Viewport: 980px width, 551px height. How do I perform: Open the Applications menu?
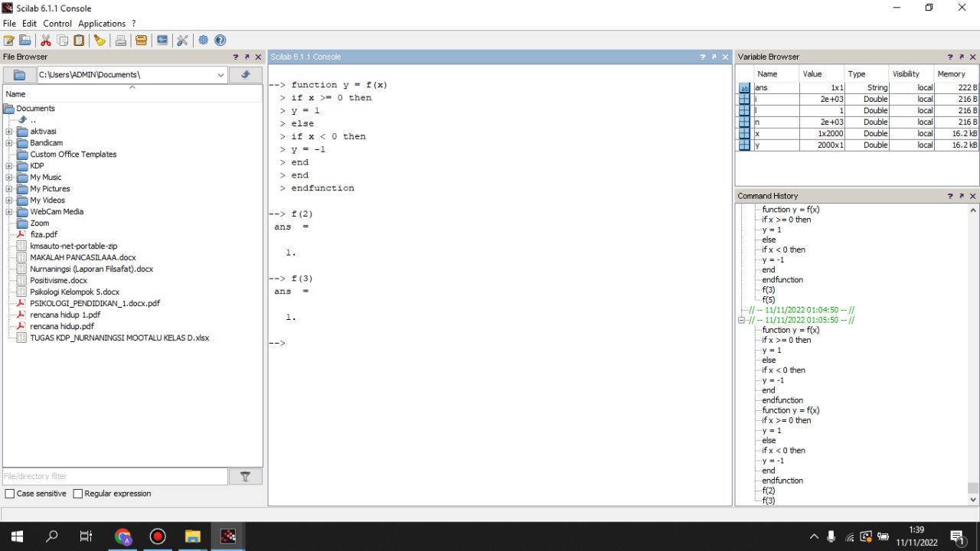coord(102,24)
